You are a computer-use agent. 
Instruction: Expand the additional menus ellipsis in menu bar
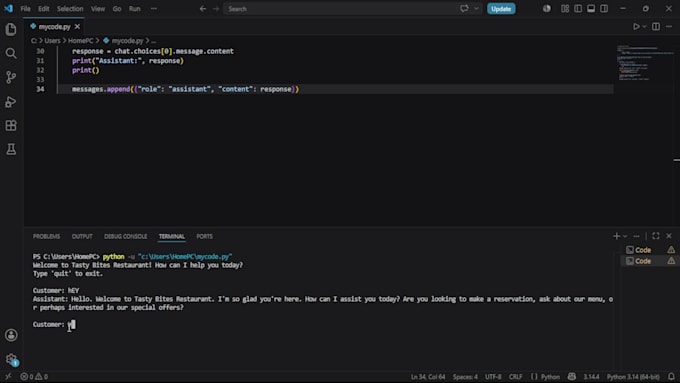pyautogui.click(x=154, y=9)
